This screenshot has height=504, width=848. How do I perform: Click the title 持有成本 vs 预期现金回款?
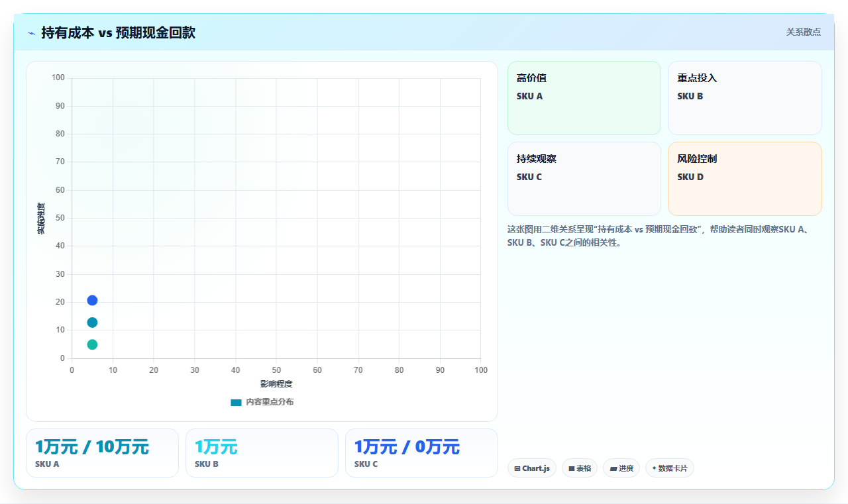click(118, 32)
